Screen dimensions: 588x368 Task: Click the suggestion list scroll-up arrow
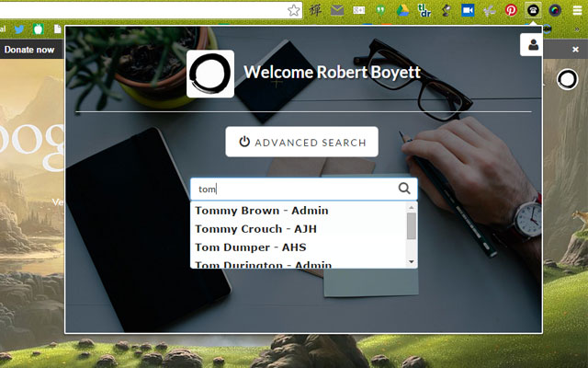[x=412, y=207]
